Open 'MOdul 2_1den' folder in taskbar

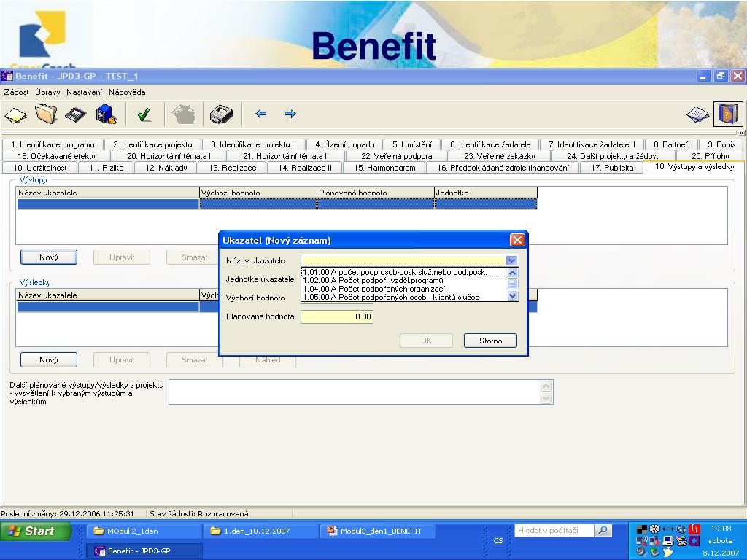[x=144, y=531]
